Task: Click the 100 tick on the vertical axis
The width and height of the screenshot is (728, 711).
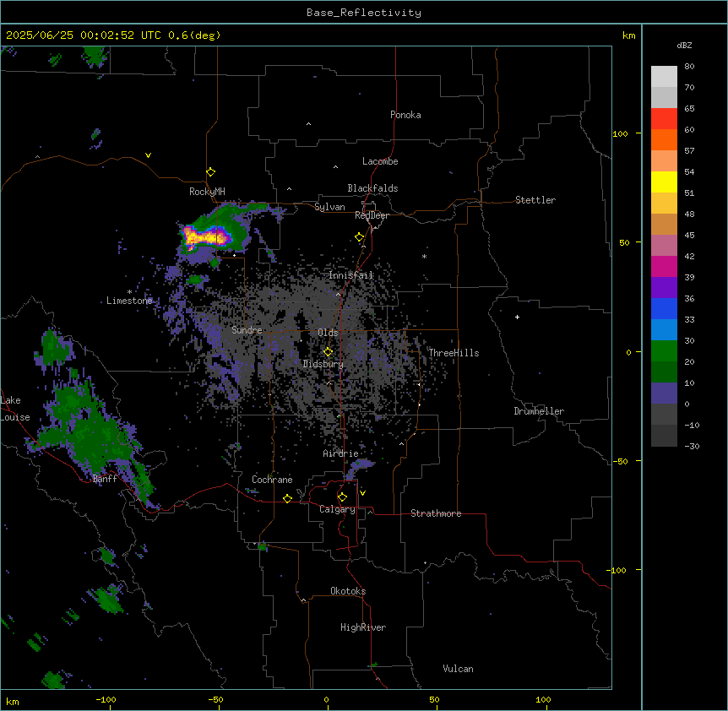Action: point(620,133)
